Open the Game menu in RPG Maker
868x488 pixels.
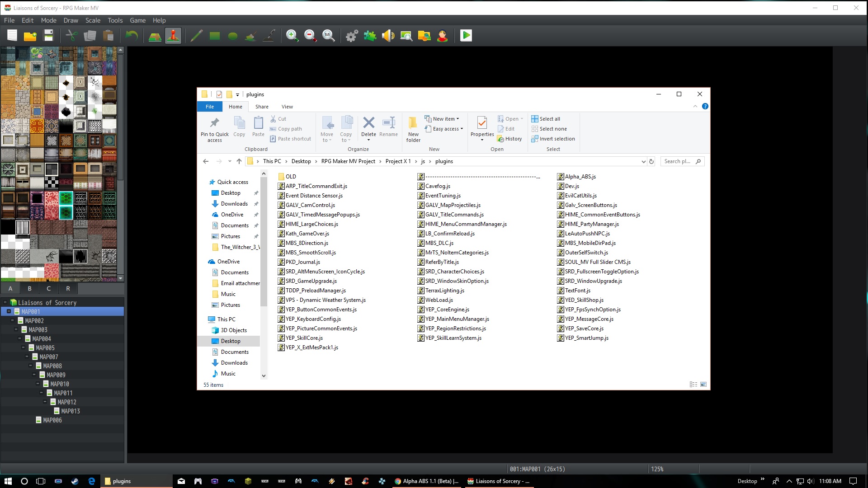point(138,20)
